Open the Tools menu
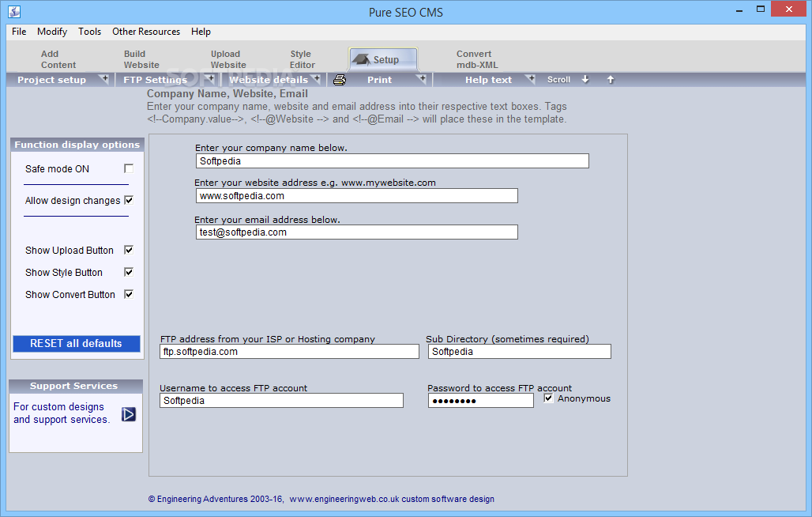This screenshot has height=517, width=812. tap(89, 32)
